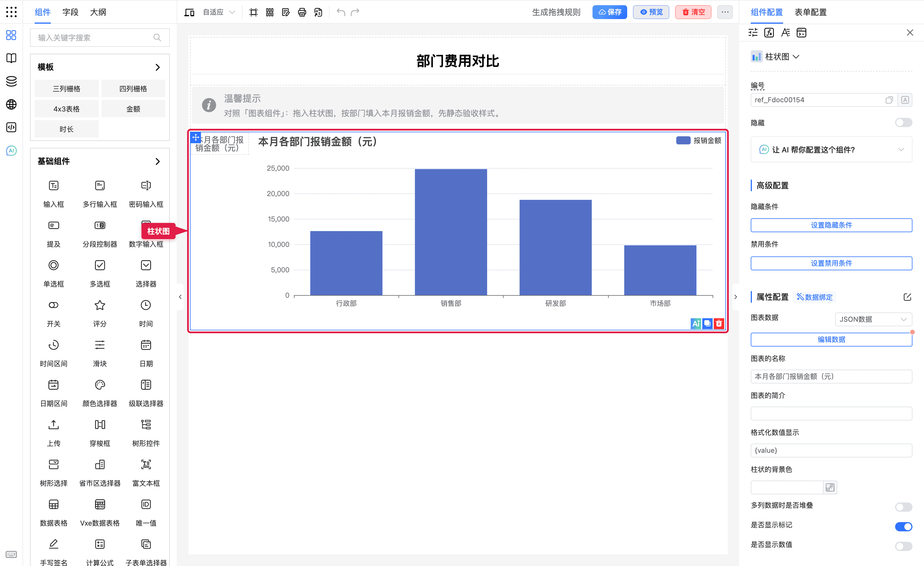Open the code editor sidebar icon
Viewport: 924px width, 566px height.
[11, 128]
